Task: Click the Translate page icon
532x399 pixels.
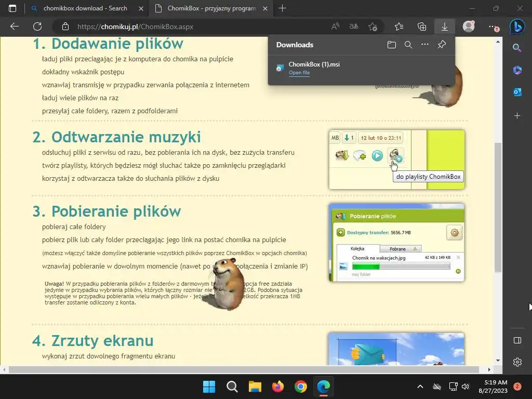Action: click(354, 26)
